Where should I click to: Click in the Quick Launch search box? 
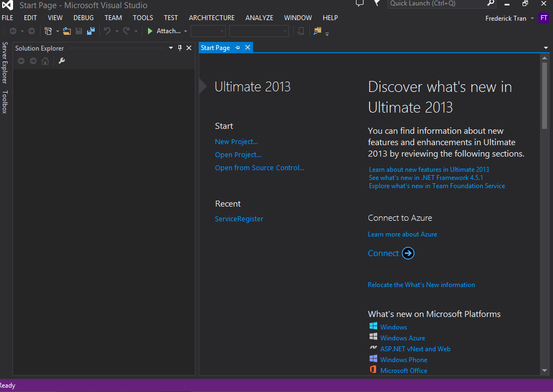437,3
